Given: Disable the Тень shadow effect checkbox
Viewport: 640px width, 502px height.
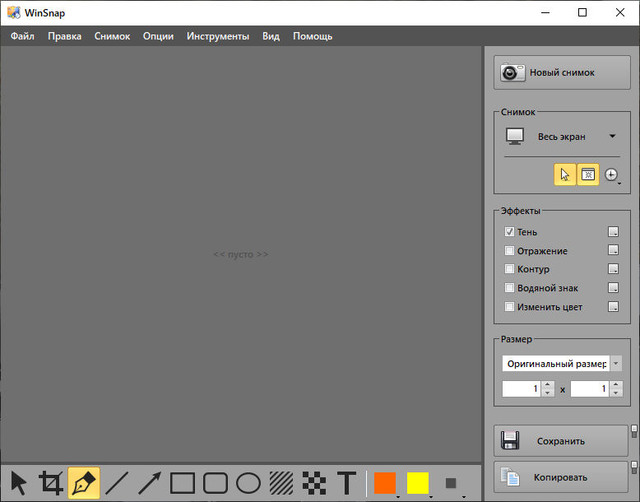Looking at the screenshot, I should tap(510, 232).
